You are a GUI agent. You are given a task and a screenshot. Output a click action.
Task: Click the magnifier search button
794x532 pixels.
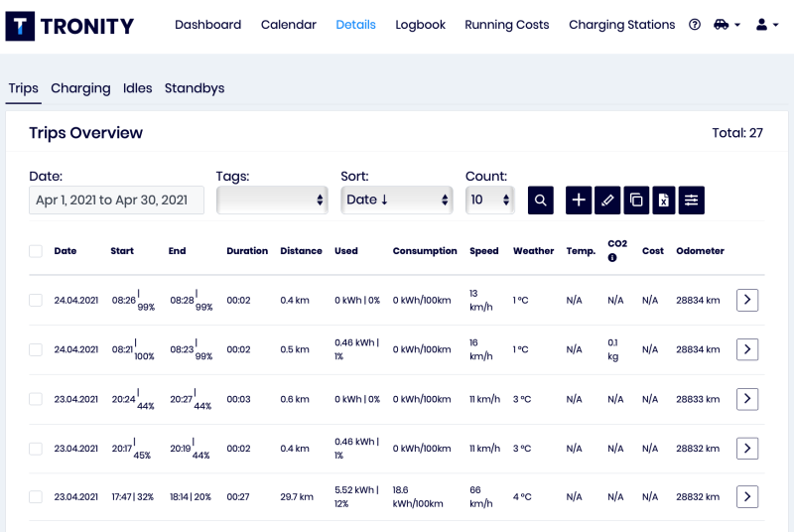click(540, 199)
